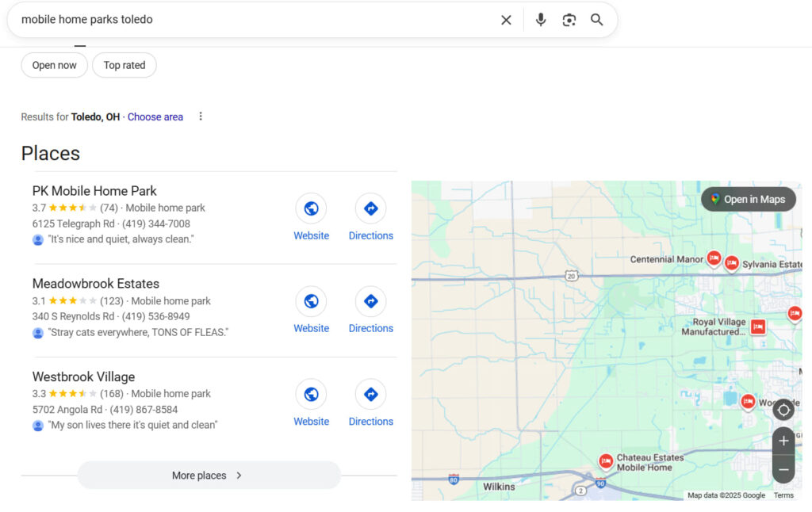Image resolution: width=812 pixels, height=512 pixels.
Task: Open the three-dot options menu near Choose area
Action: pos(201,117)
